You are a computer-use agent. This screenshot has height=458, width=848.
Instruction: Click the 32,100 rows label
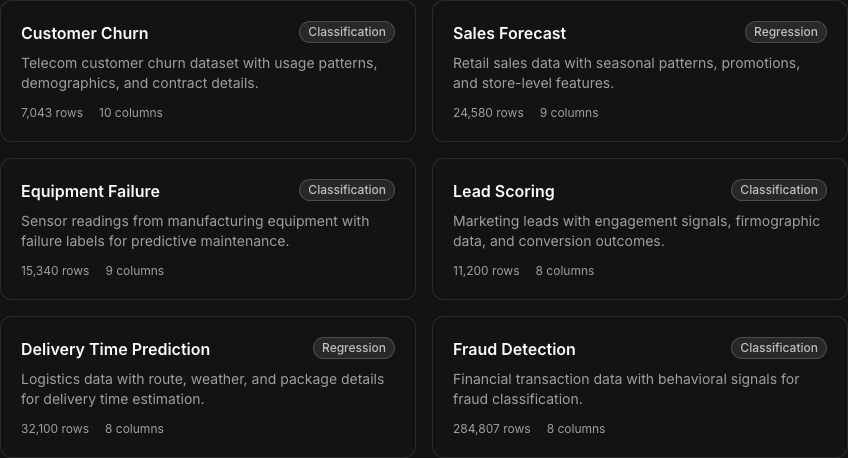[55, 429]
